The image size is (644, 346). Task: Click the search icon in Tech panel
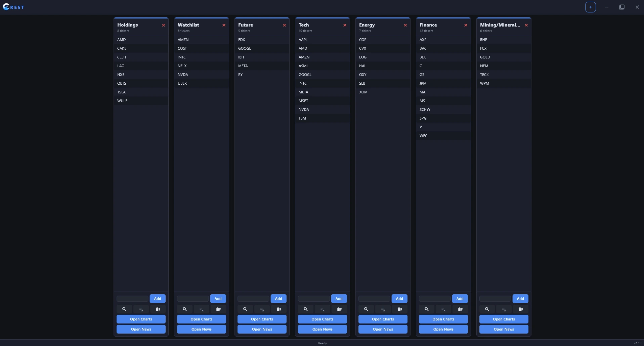(306, 309)
